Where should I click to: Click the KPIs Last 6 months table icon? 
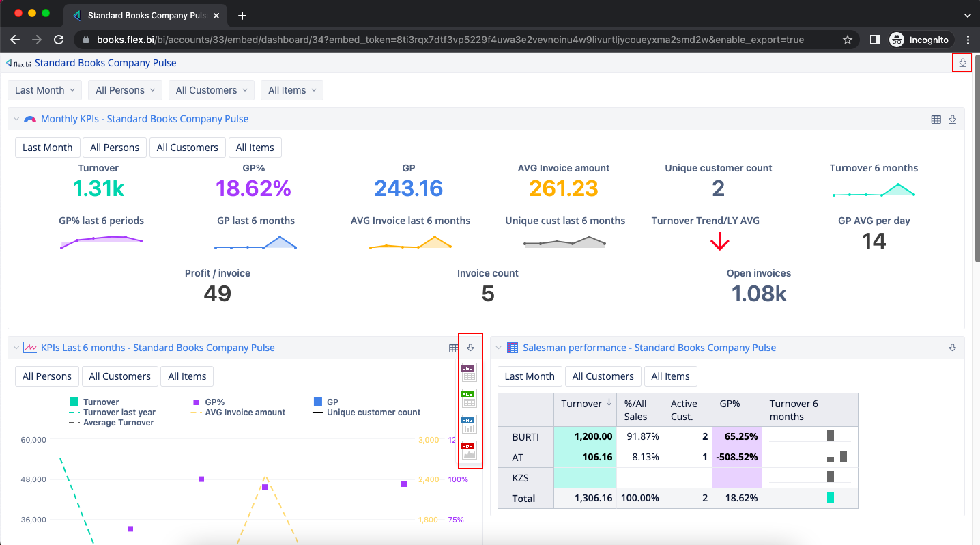coord(454,348)
